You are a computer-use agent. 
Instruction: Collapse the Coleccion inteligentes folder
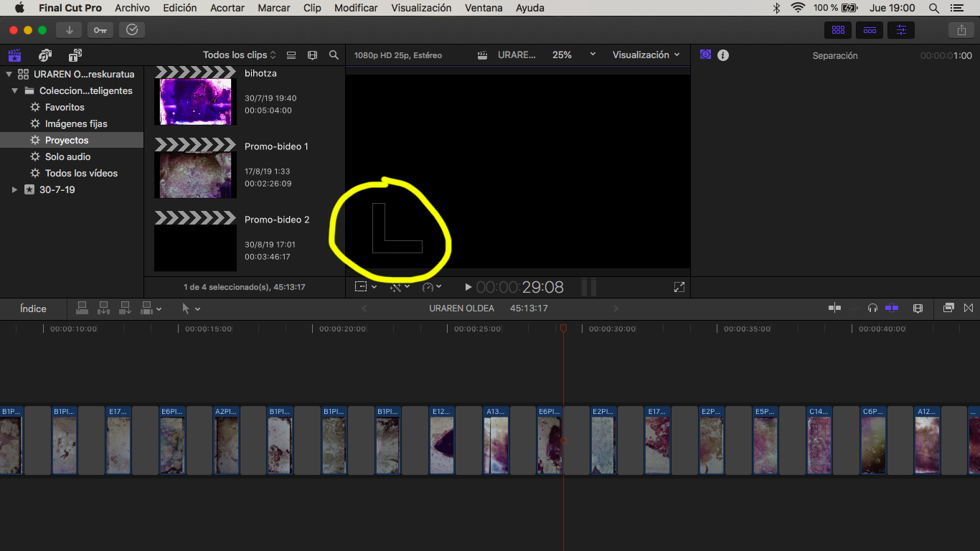tap(14, 91)
